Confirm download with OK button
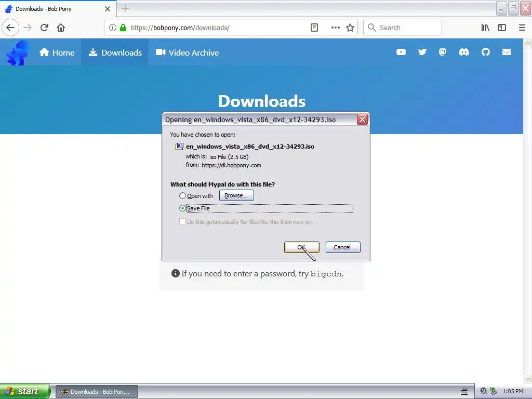The height and width of the screenshot is (399, 532). coord(302,247)
